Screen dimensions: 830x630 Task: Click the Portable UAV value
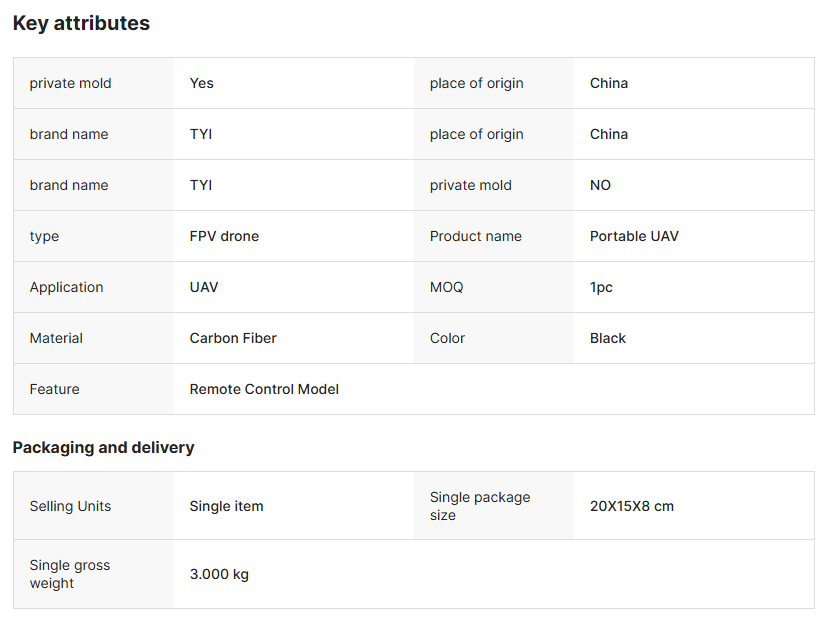(x=634, y=236)
